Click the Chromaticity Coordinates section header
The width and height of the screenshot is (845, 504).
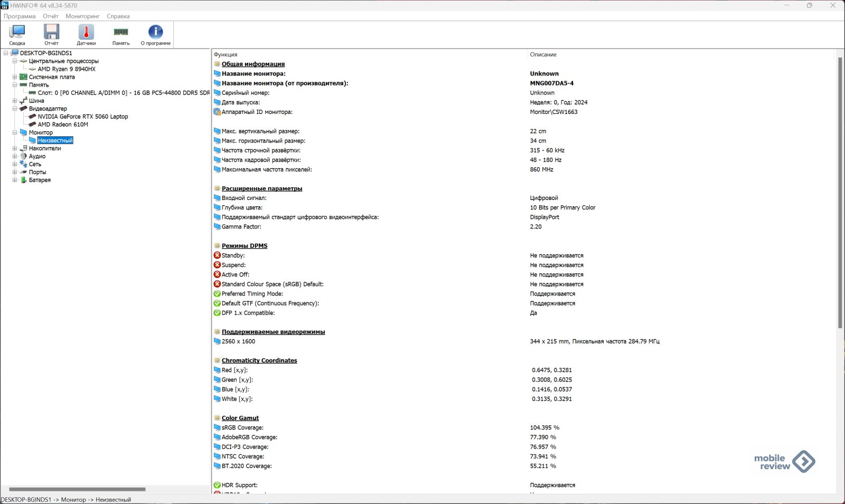point(259,360)
